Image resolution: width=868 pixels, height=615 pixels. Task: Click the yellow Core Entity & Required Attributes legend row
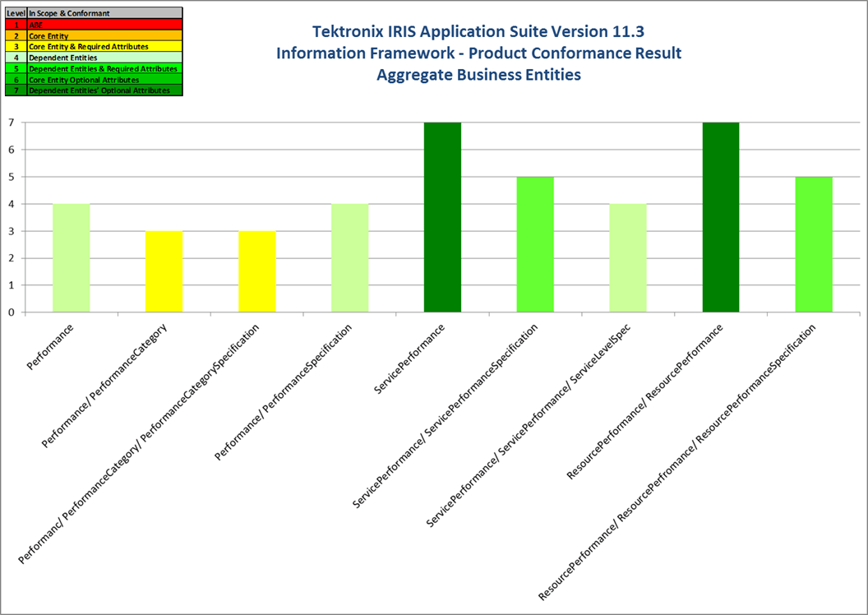pyautogui.click(x=94, y=47)
